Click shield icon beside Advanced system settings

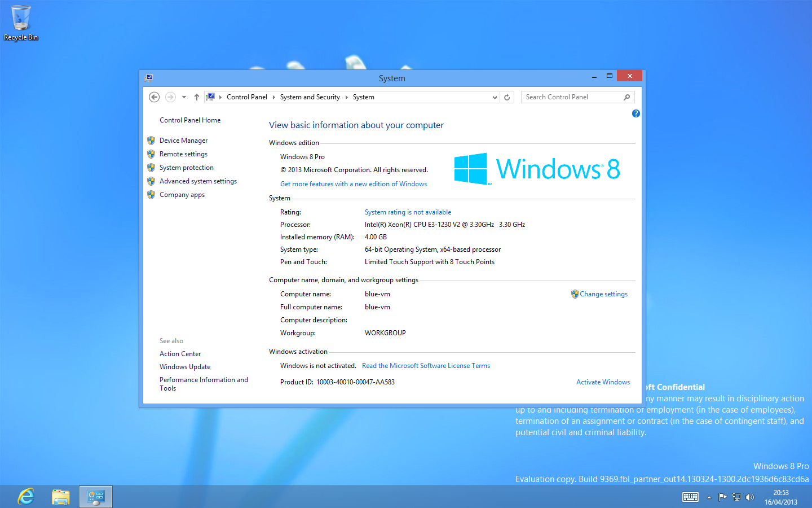coord(151,181)
